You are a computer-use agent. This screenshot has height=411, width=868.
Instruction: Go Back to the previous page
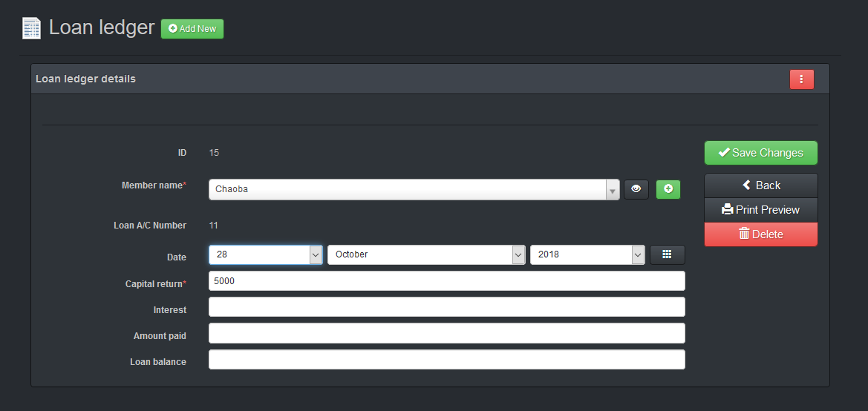click(x=760, y=185)
